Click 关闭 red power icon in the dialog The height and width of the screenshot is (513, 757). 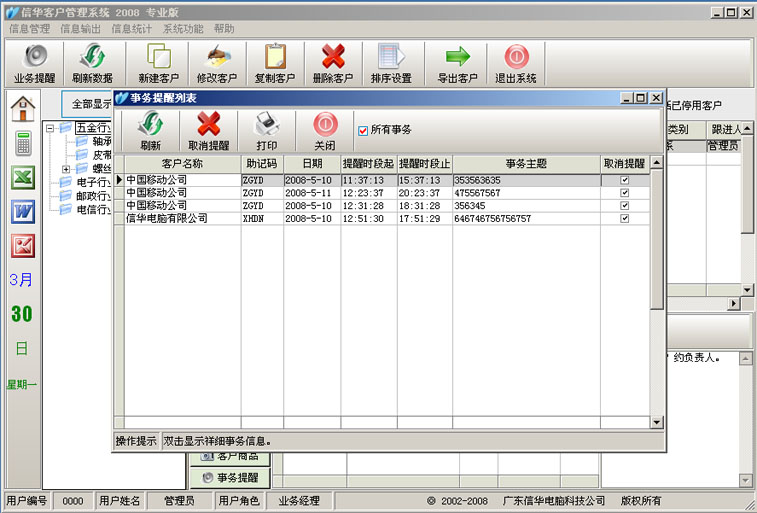click(x=325, y=131)
